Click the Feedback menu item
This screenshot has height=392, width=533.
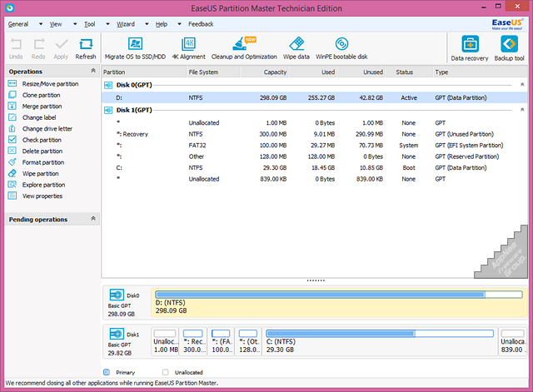pos(201,24)
